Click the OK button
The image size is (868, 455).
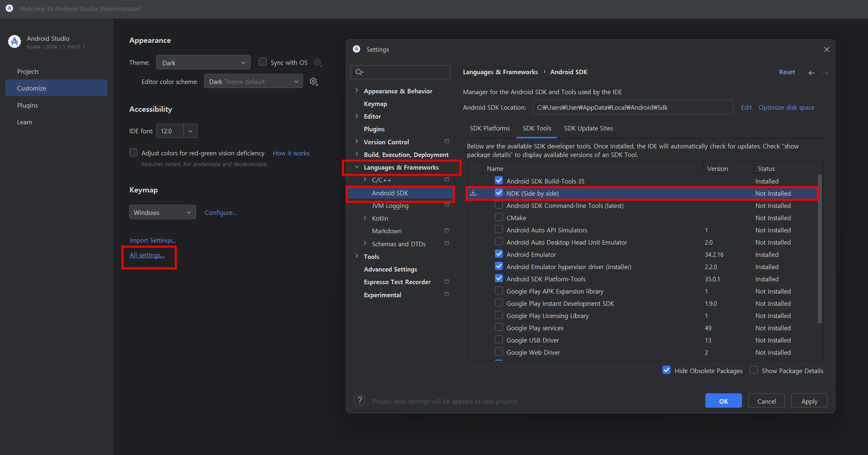coord(723,401)
